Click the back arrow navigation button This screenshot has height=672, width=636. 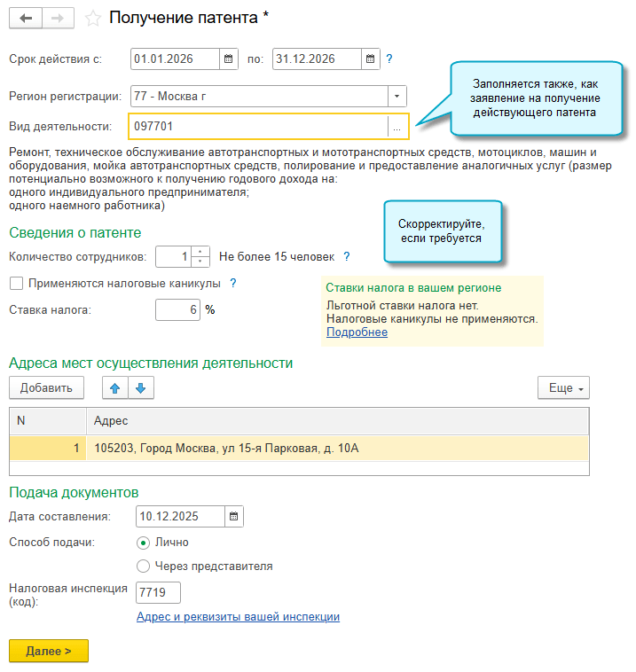25,18
